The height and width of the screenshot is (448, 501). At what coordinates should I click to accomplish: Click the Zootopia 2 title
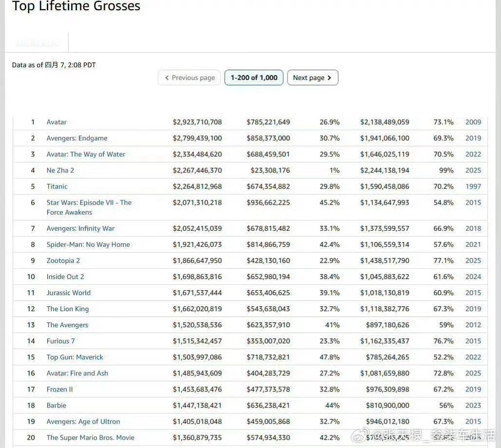63,261
